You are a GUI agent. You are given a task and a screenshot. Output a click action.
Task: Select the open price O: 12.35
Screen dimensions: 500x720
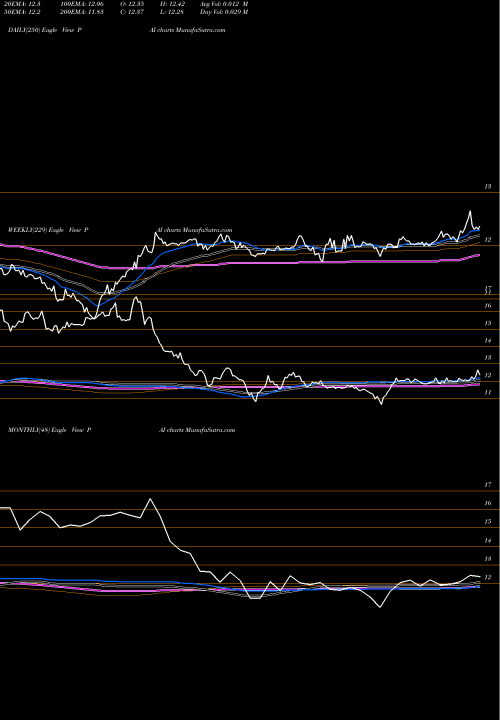tap(132, 4)
